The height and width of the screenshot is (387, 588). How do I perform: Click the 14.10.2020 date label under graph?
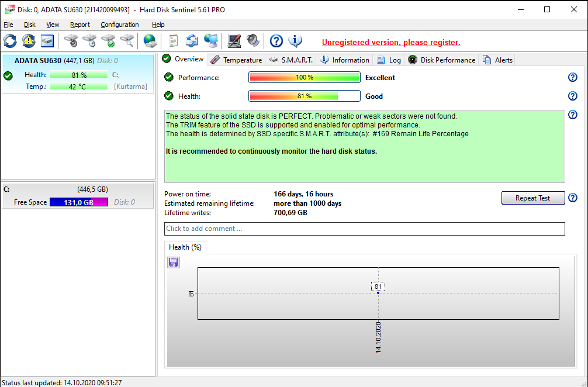coord(378,337)
